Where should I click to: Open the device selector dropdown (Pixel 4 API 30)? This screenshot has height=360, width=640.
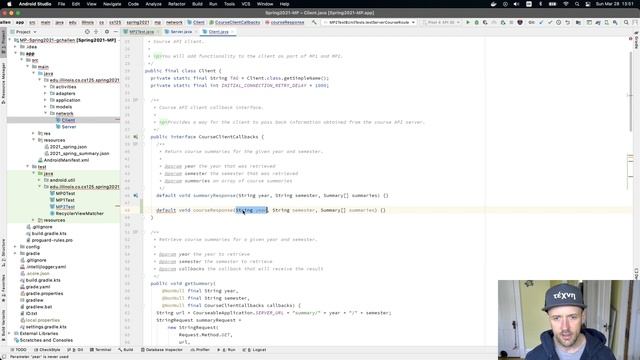[x=442, y=22]
